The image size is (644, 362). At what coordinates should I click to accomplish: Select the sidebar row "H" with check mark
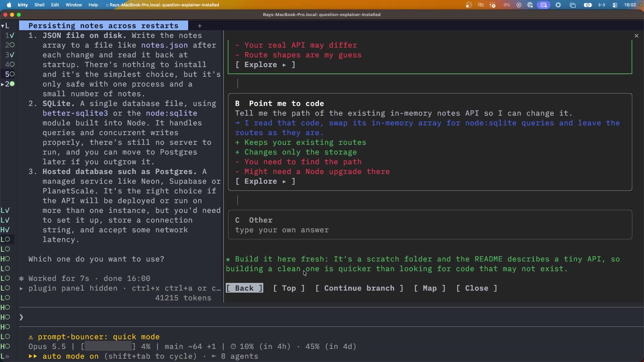5,230
